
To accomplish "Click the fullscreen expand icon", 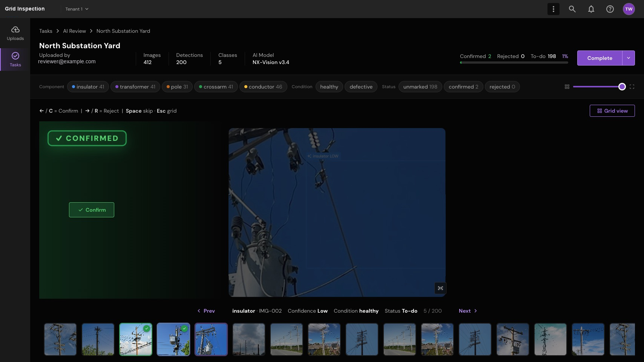I will 632,87.
